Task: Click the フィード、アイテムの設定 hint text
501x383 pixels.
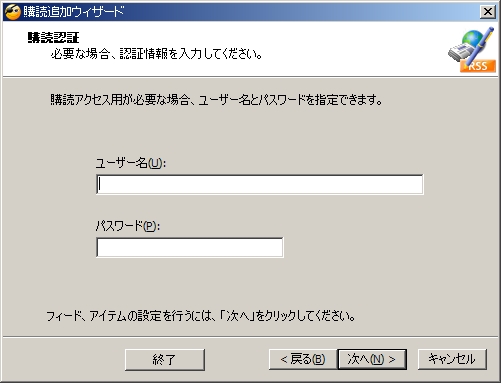Action: [201, 316]
